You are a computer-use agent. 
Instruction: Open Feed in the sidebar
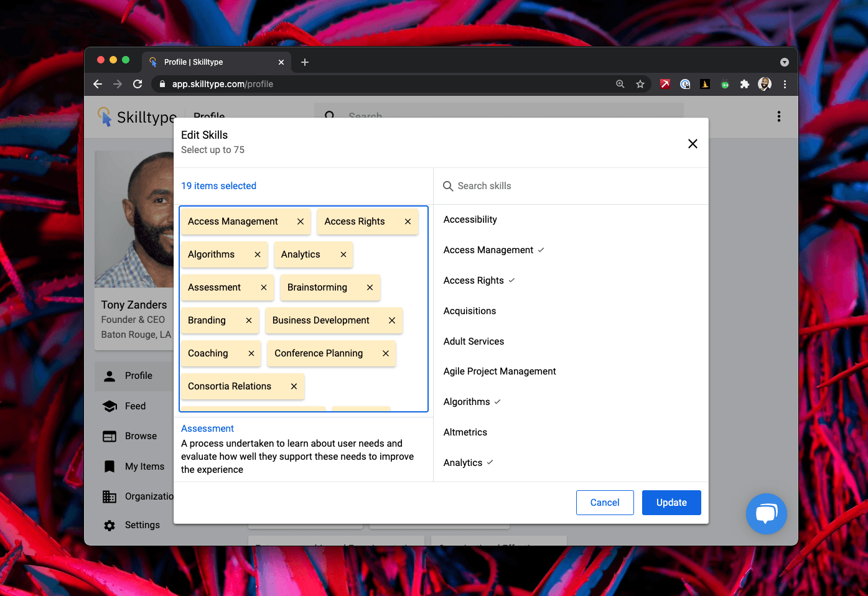pyautogui.click(x=135, y=406)
